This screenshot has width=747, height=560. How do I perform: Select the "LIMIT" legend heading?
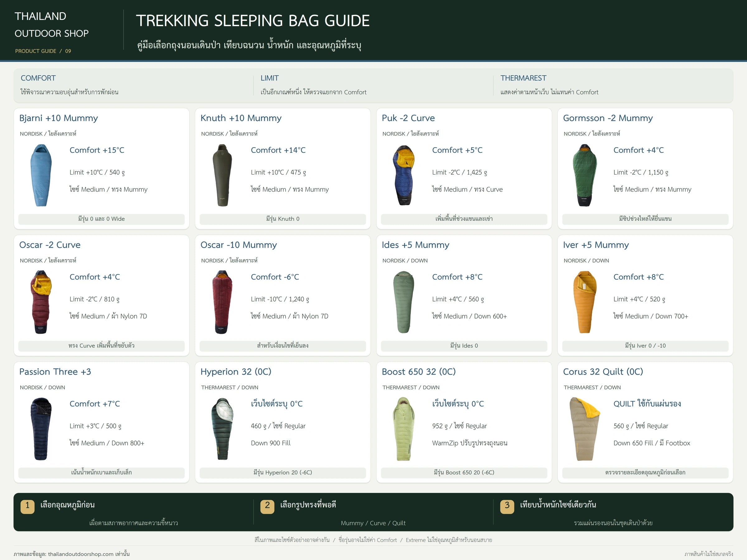click(270, 78)
